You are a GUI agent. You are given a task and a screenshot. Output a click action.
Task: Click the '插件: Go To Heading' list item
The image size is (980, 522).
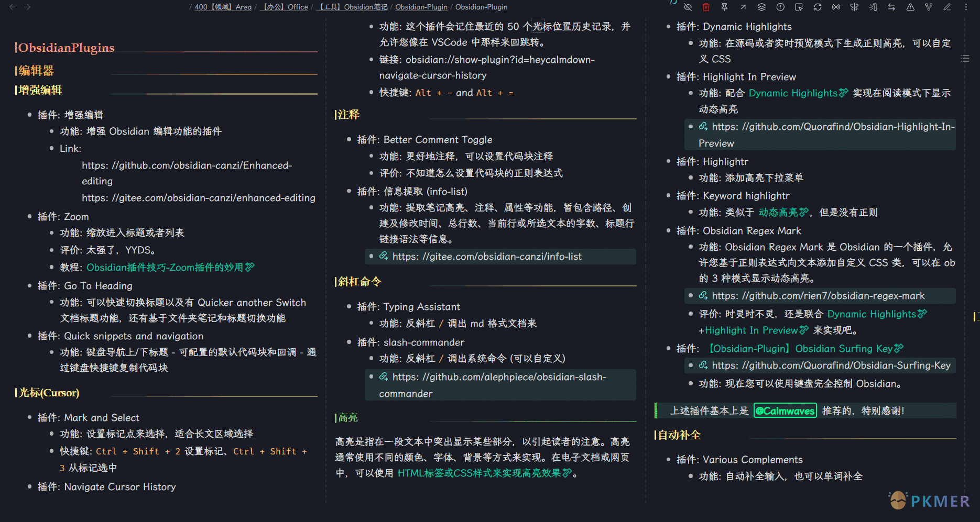(85, 286)
